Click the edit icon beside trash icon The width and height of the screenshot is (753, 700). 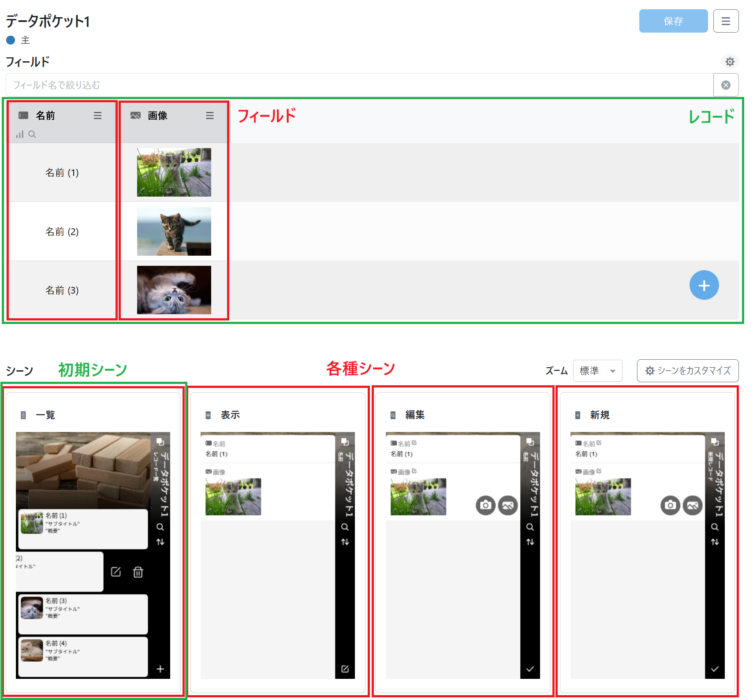pos(116,572)
